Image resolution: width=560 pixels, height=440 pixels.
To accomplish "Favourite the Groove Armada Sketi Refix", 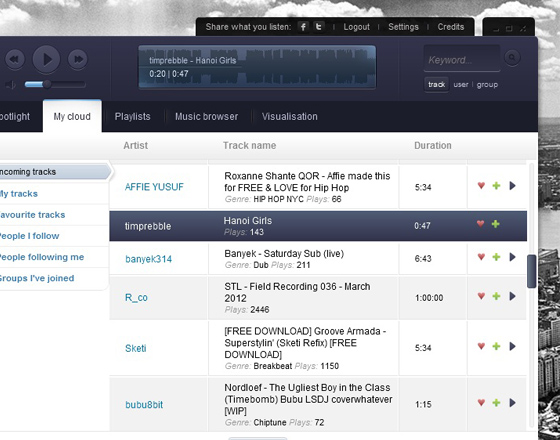I will point(481,346).
